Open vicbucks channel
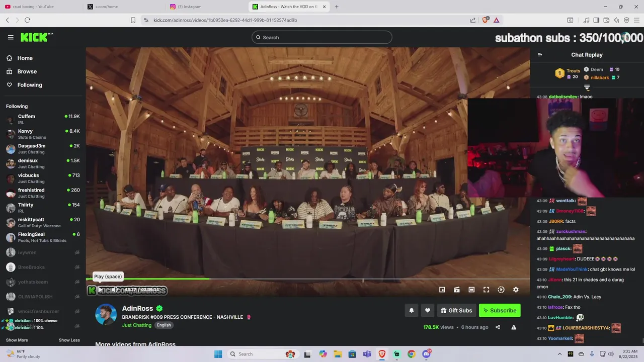The width and height of the screenshot is (644, 362). pyautogui.click(x=43, y=178)
